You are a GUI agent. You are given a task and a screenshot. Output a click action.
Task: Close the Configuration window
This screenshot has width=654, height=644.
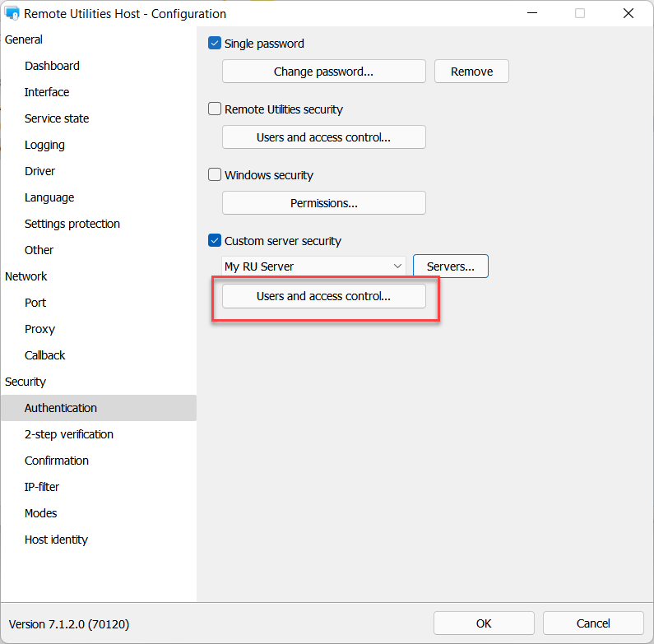point(628,13)
